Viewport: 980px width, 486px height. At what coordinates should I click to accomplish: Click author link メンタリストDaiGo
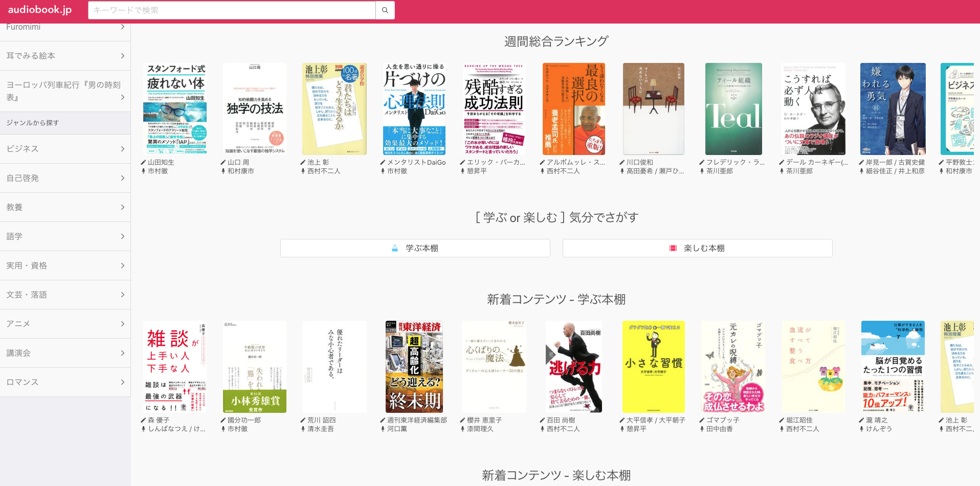[x=416, y=162]
